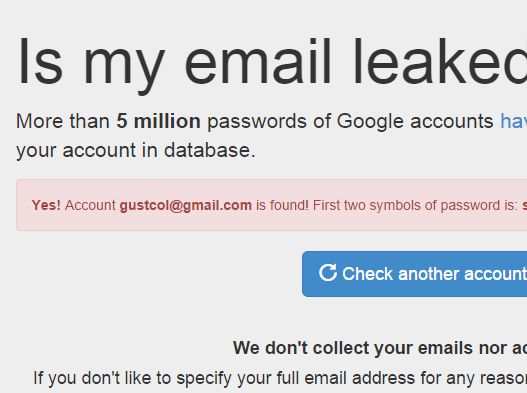Screen dimensions: 527x393
Task: Click the word 'Google' in the paragraph
Action: tap(370, 122)
